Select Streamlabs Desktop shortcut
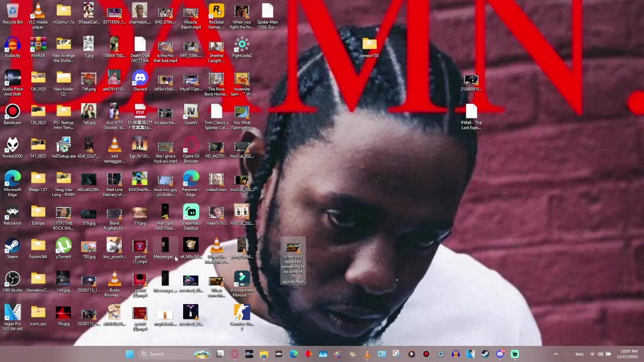The width and height of the screenshot is (644, 362). [191, 217]
